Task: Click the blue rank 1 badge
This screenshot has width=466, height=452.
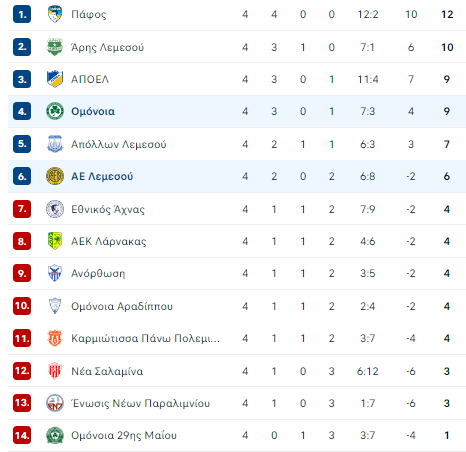Action: point(22,14)
